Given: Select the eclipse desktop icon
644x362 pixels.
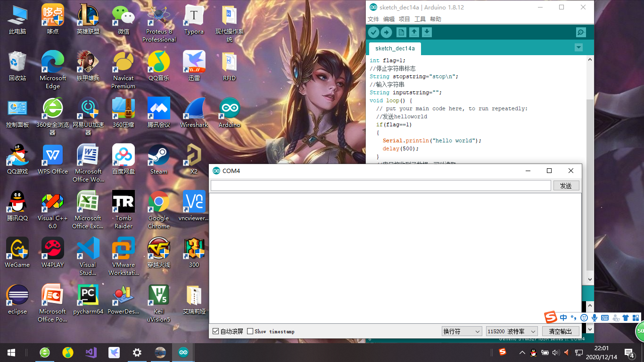Looking at the screenshot, I should coord(17,300).
